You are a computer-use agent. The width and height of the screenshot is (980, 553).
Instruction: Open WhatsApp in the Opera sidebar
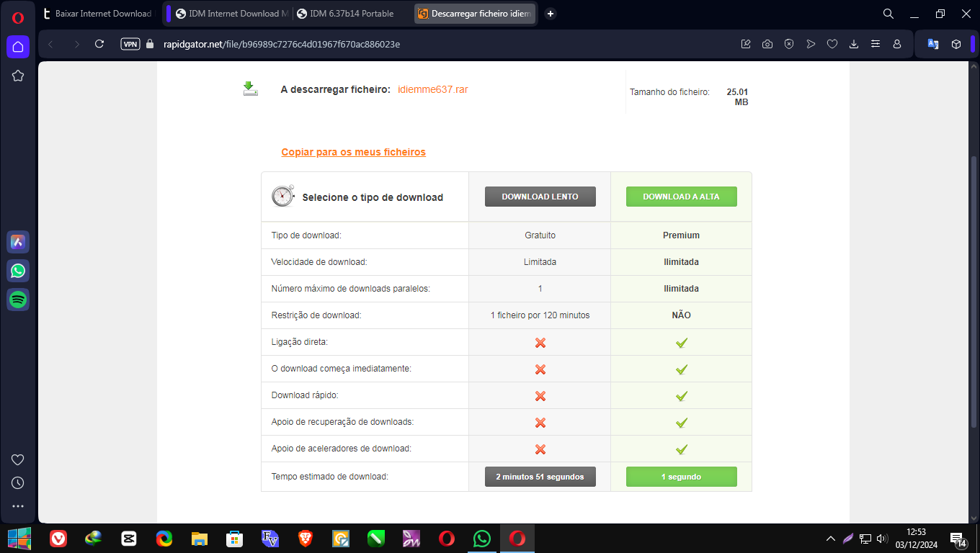(x=18, y=271)
